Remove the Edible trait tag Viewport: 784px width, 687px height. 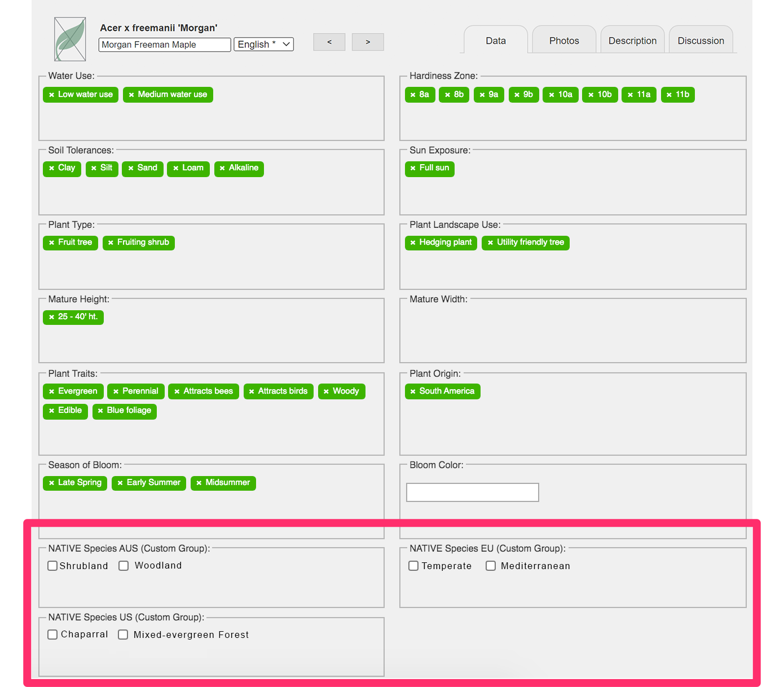point(51,411)
